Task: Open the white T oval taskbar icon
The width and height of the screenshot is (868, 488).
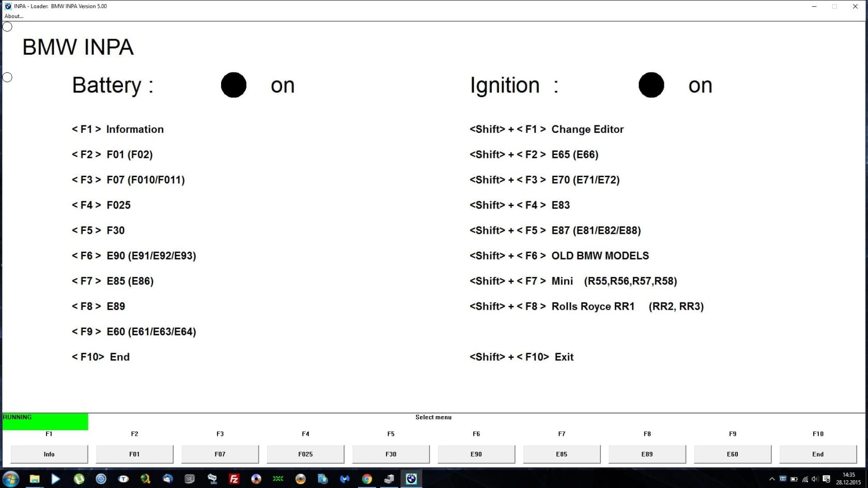Action: click(x=123, y=479)
